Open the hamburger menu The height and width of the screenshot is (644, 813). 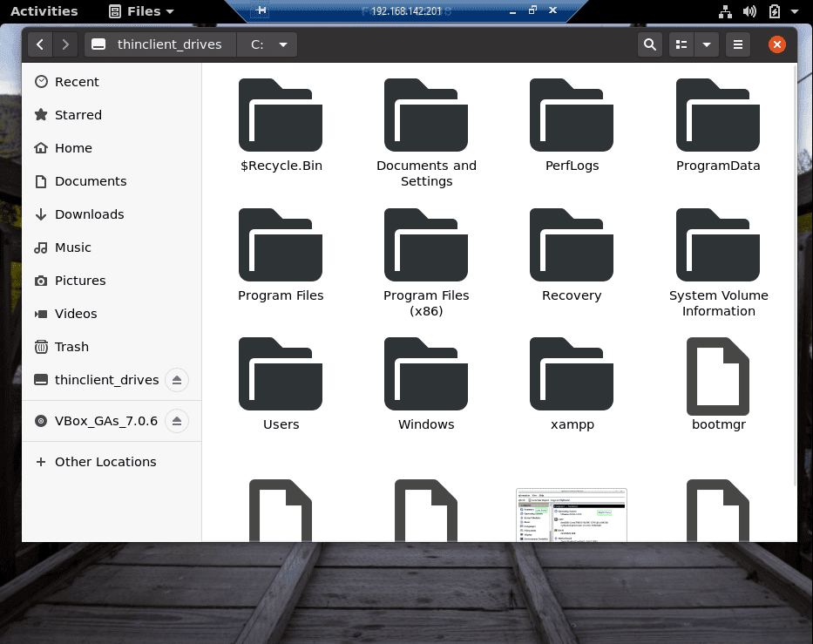point(737,44)
